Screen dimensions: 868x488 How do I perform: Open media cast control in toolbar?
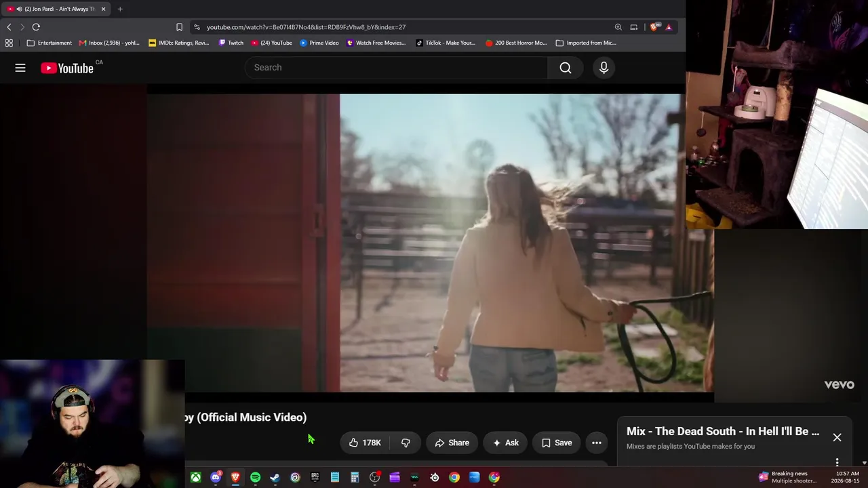point(634,27)
